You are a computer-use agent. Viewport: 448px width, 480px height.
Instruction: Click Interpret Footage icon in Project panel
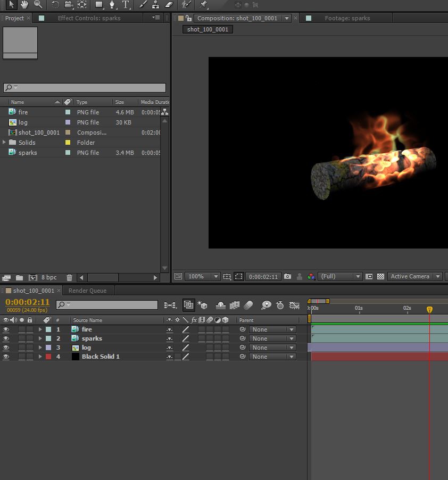[x=6, y=278]
